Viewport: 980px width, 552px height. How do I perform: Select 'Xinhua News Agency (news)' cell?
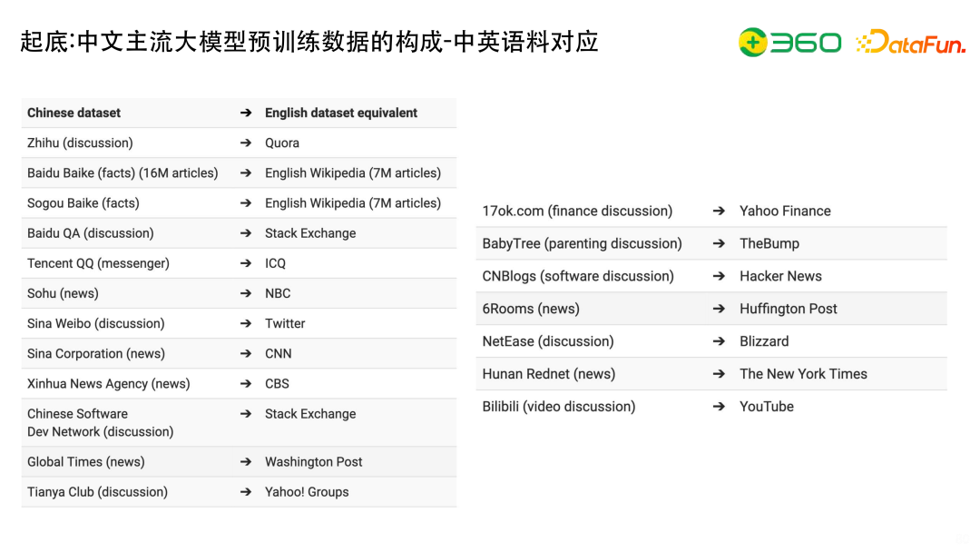(108, 383)
